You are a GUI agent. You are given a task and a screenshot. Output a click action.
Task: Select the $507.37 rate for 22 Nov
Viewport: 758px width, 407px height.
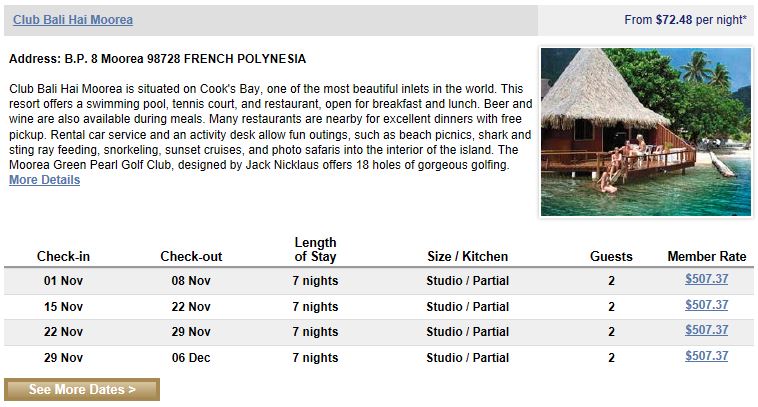coord(706,330)
